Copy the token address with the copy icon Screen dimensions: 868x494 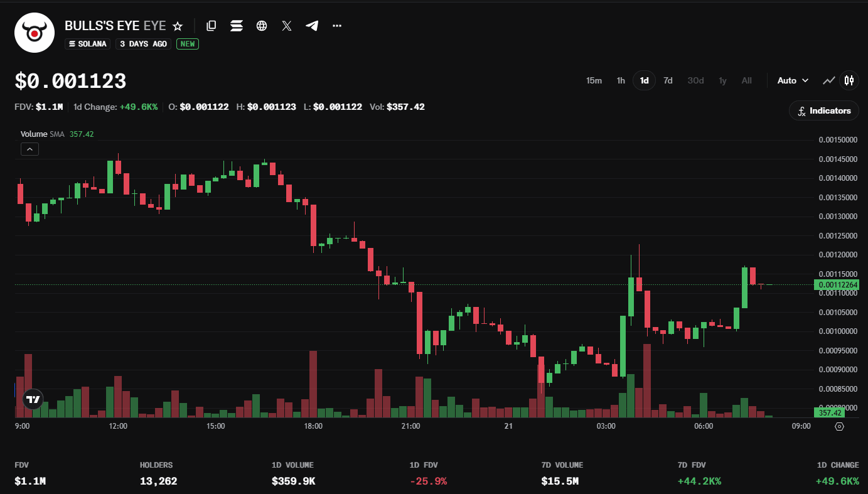point(212,26)
